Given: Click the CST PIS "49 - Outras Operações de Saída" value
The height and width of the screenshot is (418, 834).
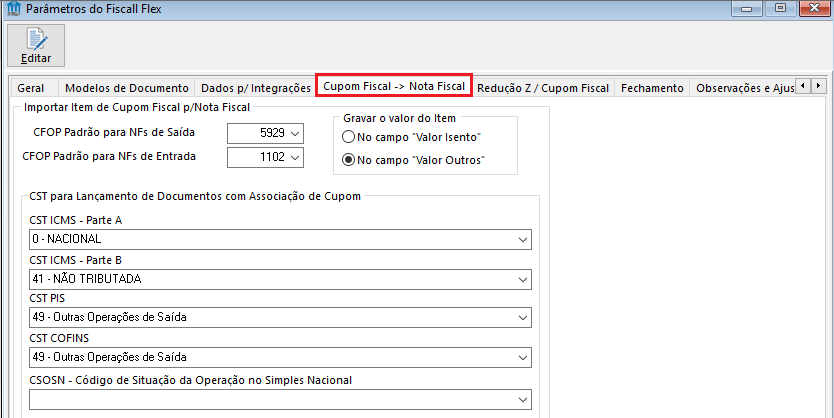Looking at the screenshot, I should click(x=110, y=317).
